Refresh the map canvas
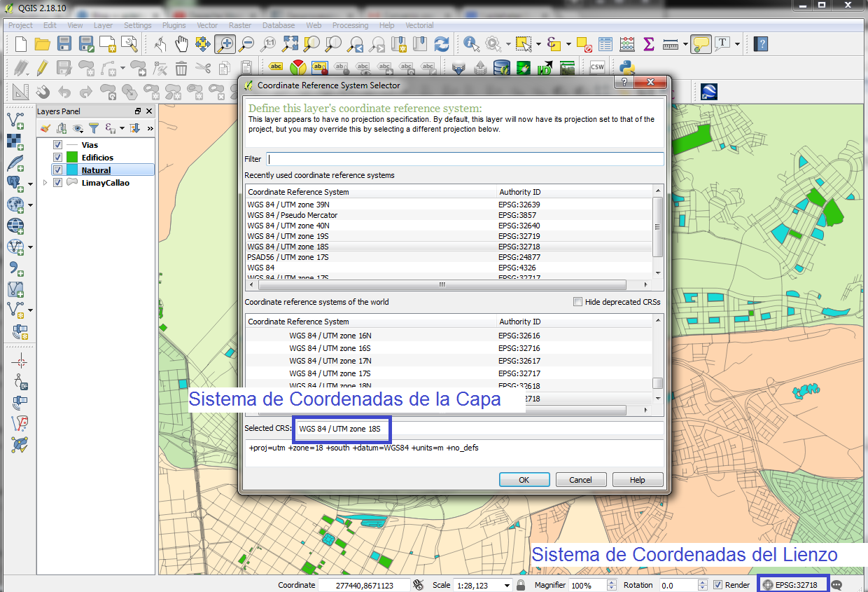The height and width of the screenshot is (592, 868). tap(442, 44)
